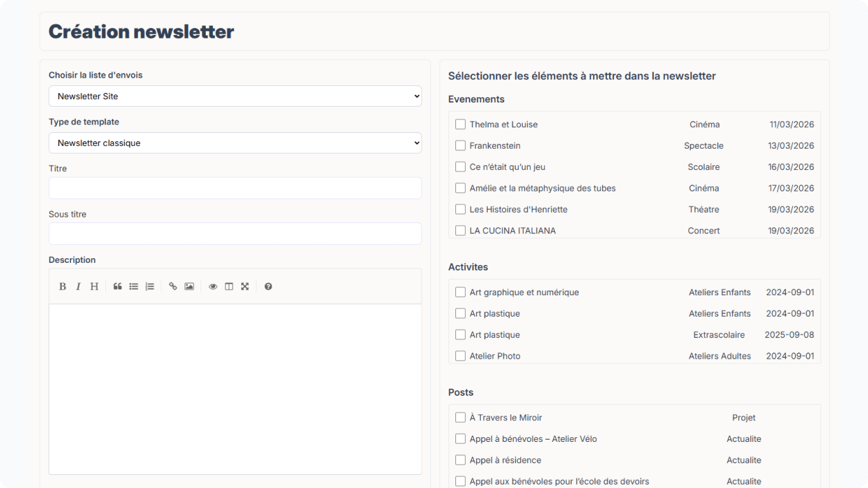Focus the Sous titre text field
Viewport: 868px width, 488px height.
point(235,234)
